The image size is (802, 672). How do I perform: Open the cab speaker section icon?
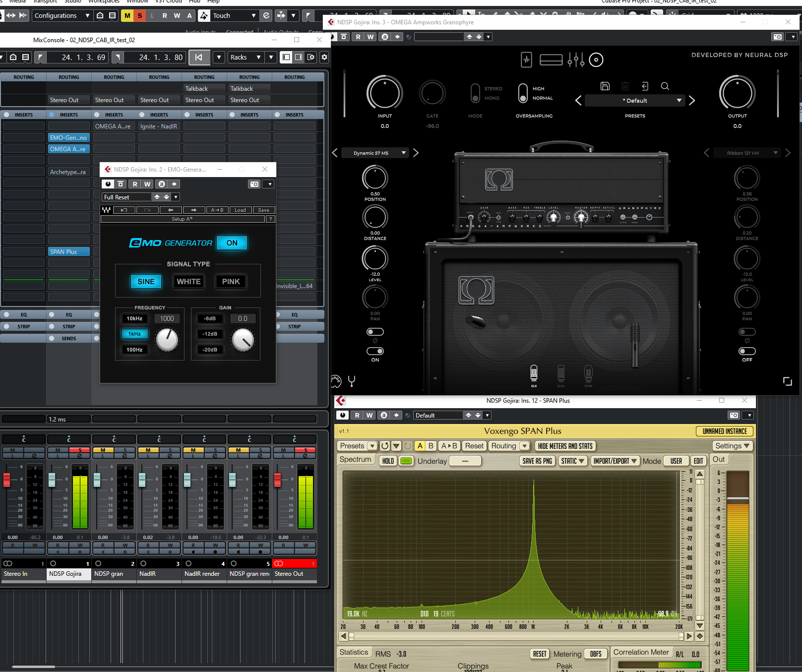pos(596,60)
